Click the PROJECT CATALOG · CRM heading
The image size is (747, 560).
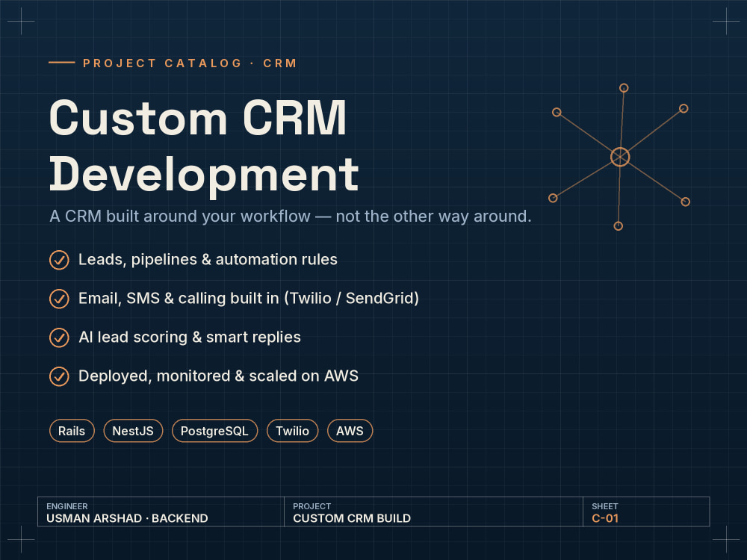190,63
